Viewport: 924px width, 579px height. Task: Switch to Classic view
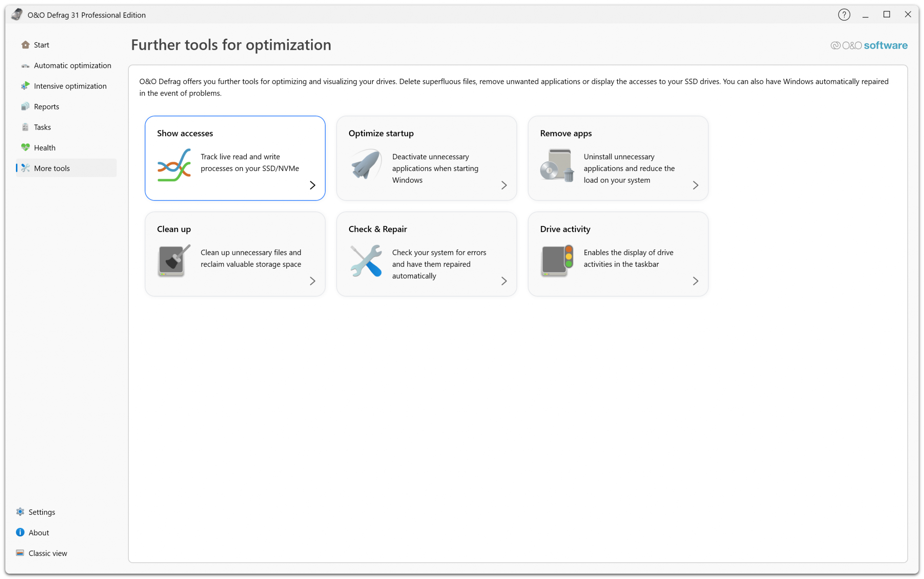(48, 553)
